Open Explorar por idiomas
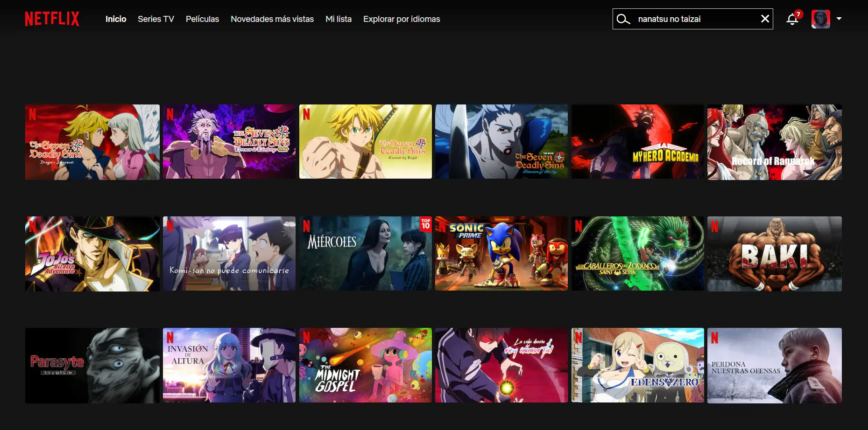868x430 pixels. point(402,19)
